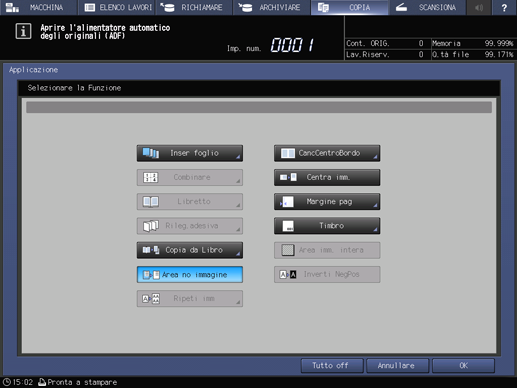Click the Timbro stamp icon
This screenshot has width=517, height=388.
click(x=288, y=226)
